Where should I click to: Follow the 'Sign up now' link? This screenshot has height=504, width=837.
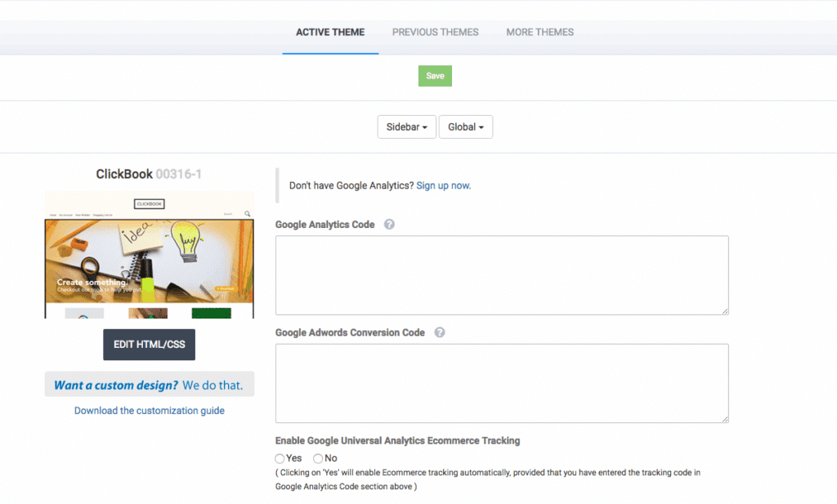coord(443,185)
